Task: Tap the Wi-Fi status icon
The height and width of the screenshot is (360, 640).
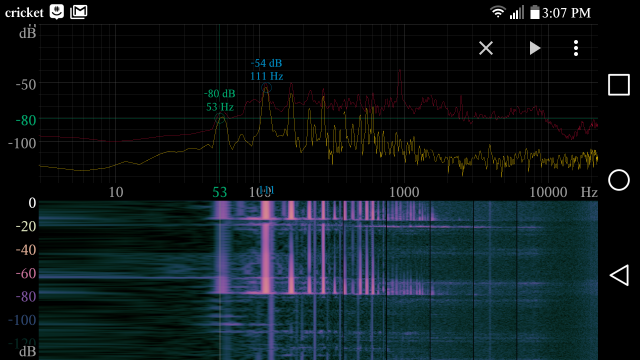Action: point(498,12)
